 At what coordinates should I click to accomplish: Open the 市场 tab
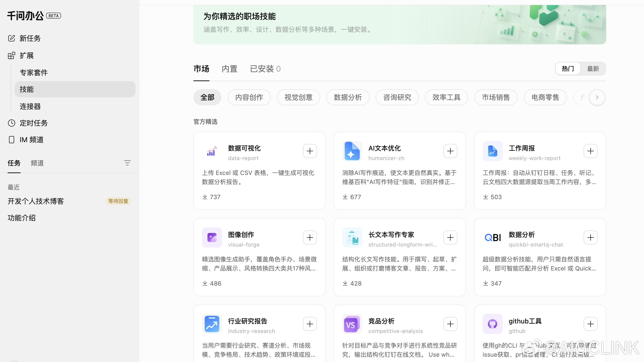[201, 69]
